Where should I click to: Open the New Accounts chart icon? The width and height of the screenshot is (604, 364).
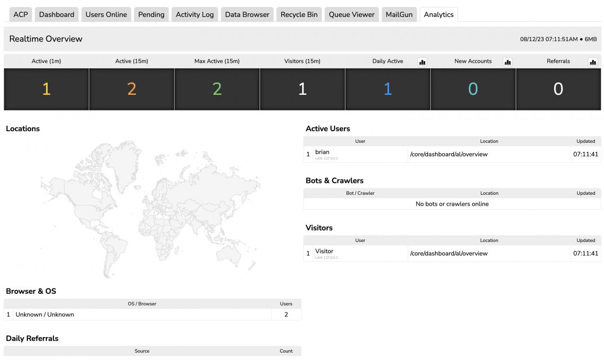pos(508,62)
